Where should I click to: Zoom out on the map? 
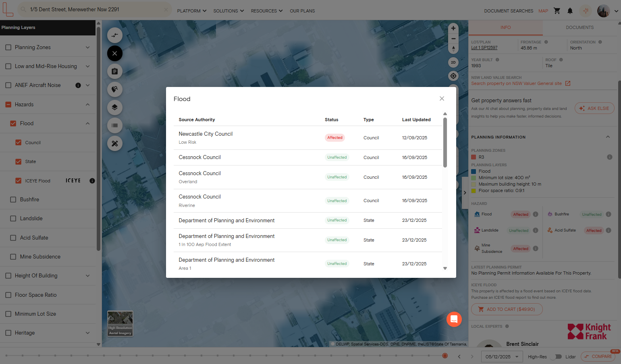point(453,39)
